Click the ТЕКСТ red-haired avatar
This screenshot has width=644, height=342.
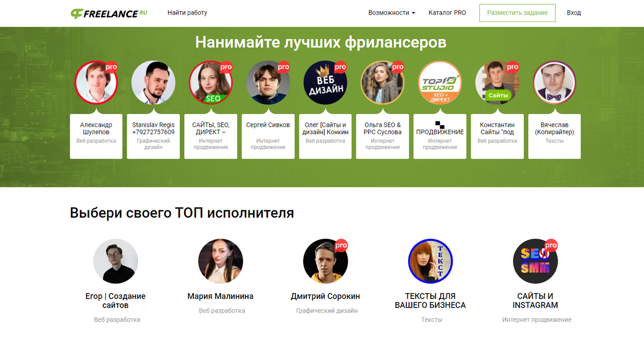pyautogui.click(x=430, y=261)
